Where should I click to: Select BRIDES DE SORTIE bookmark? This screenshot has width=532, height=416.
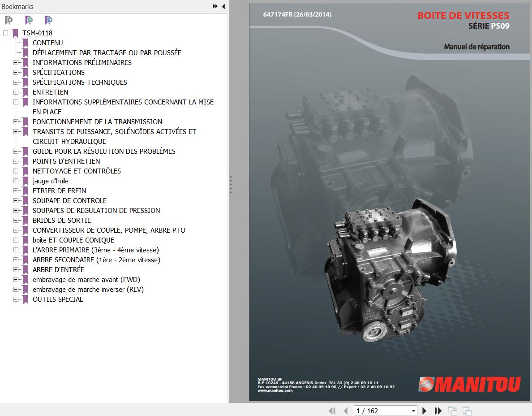pos(62,220)
